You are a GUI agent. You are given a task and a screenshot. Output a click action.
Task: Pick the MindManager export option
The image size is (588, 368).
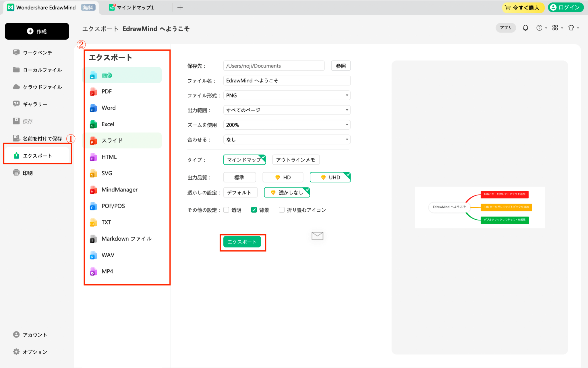click(119, 189)
